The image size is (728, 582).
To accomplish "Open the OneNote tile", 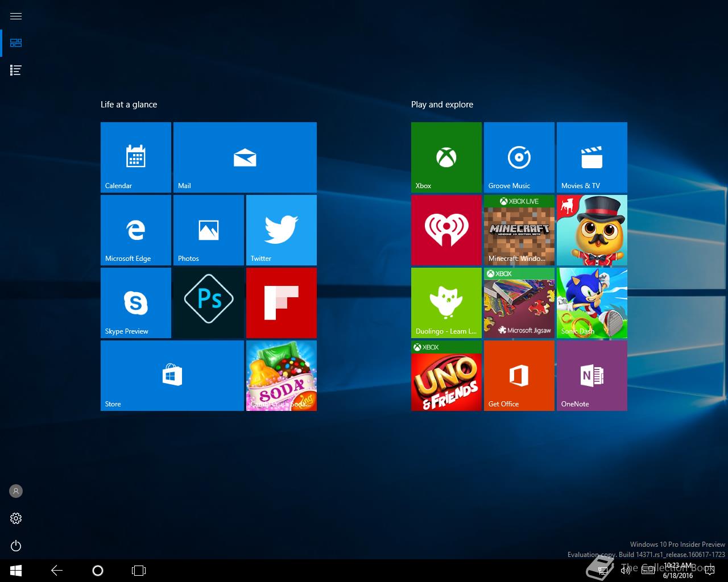I will pos(592,376).
